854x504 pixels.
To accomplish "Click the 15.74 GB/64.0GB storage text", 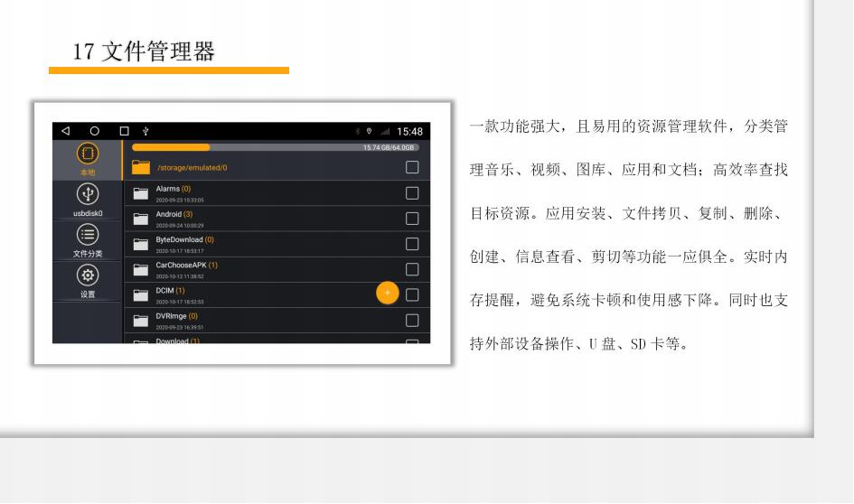I will click(x=389, y=147).
